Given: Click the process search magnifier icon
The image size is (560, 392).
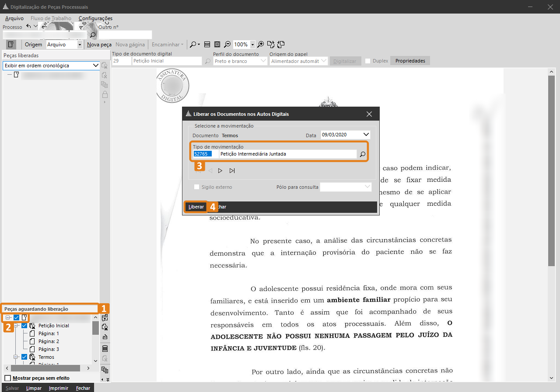Looking at the screenshot, I should click(x=93, y=35).
